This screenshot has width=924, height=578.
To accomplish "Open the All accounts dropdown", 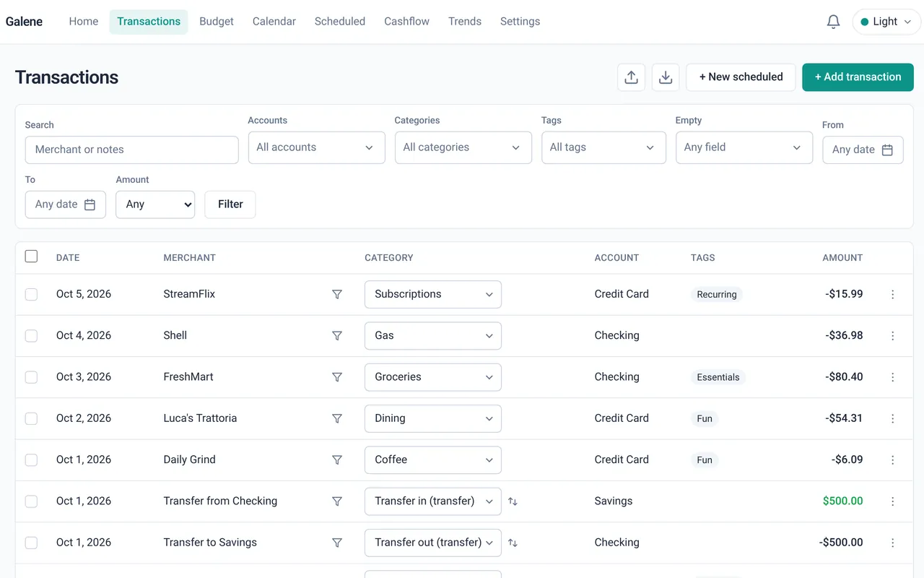I will tap(317, 147).
